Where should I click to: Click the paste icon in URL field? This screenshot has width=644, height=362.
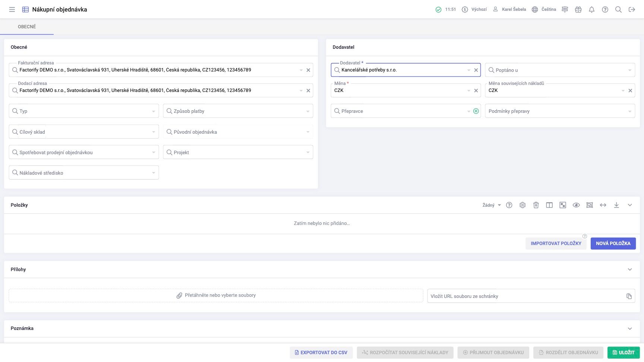(x=629, y=296)
